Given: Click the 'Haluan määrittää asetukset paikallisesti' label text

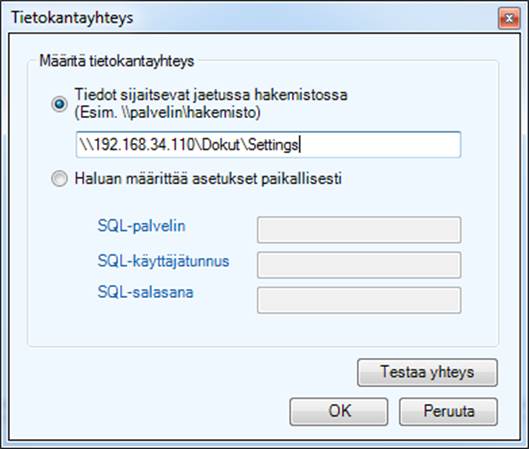Looking at the screenshot, I should coord(208,178).
